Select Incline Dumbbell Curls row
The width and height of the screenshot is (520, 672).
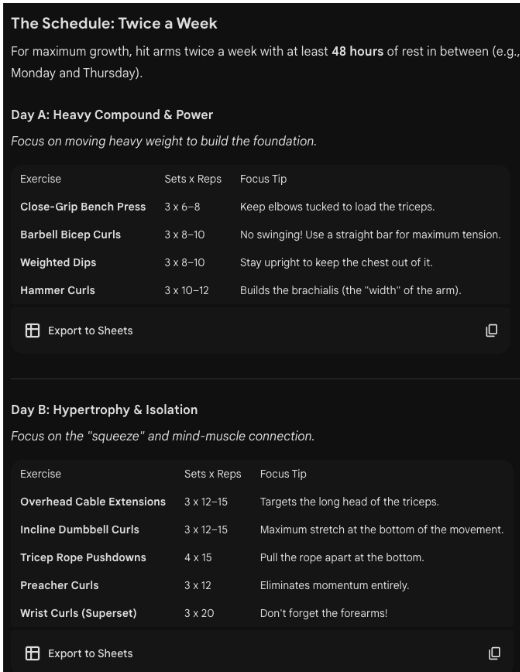click(262, 529)
